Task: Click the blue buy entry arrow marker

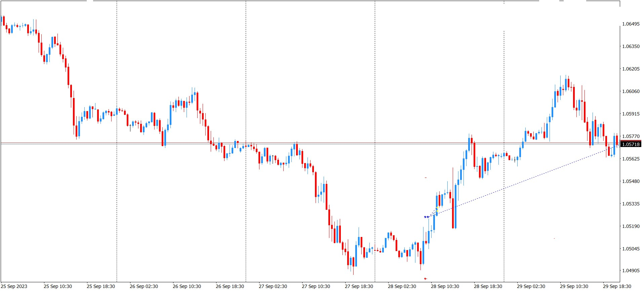Action: [426, 217]
